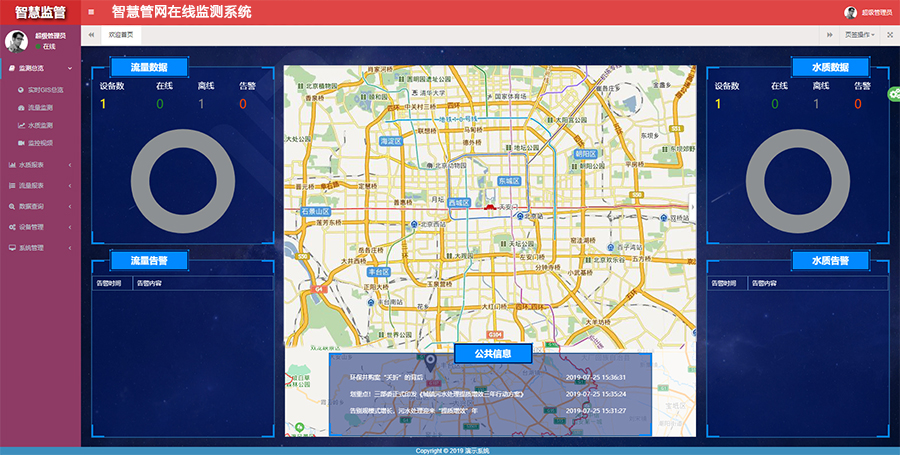Click the user avatar in the top-right header
The width and height of the screenshot is (900, 455).
[851, 12]
